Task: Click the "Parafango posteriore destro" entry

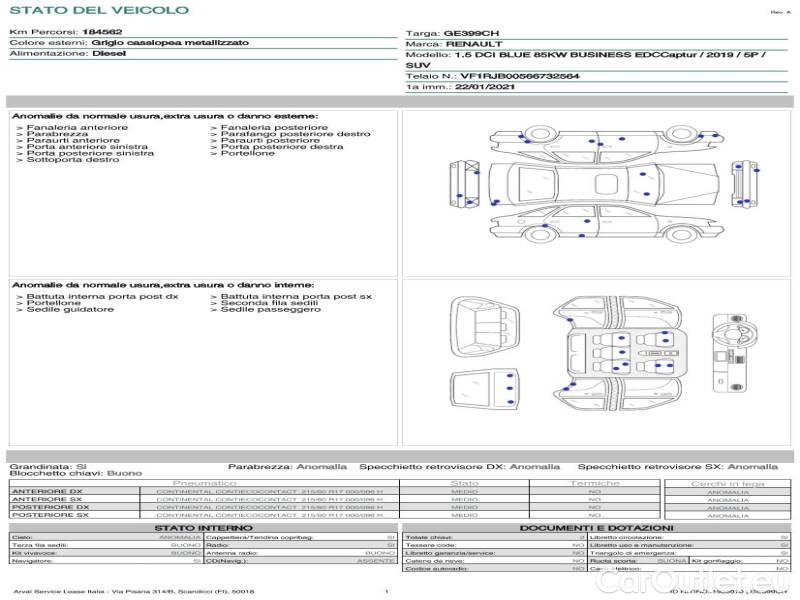Action: click(296, 134)
